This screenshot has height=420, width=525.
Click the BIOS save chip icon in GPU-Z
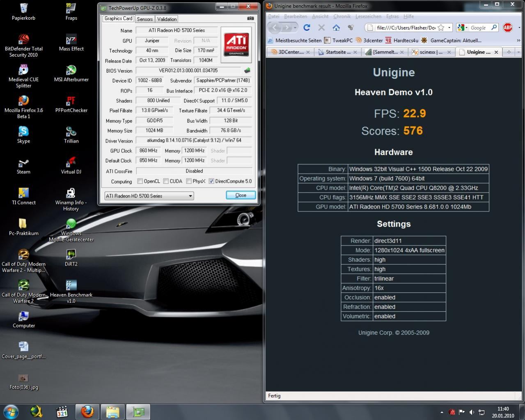(247, 70)
